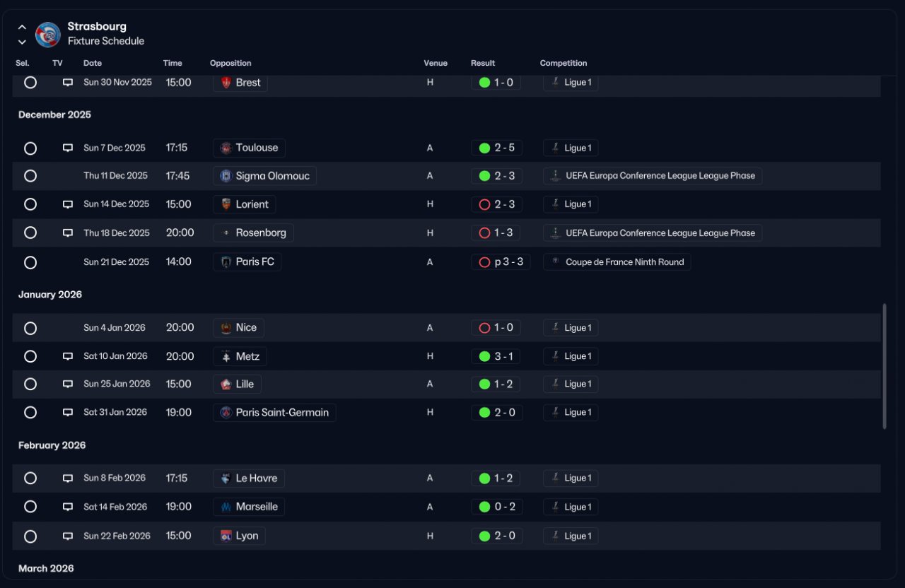Screen dimensions: 905x588
Task: Click the TV icon on Toulouse fixture row
Action: pos(68,148)
